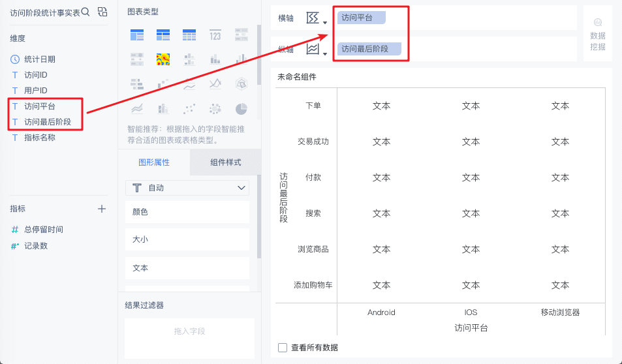
Task: Select the range area chart type
Action: point(137,109)
